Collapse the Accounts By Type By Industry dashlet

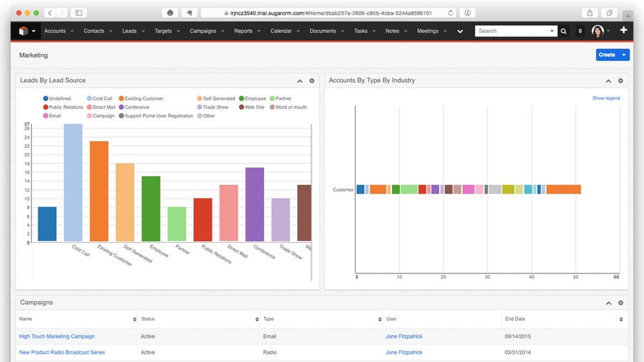[x=608, y=81]
